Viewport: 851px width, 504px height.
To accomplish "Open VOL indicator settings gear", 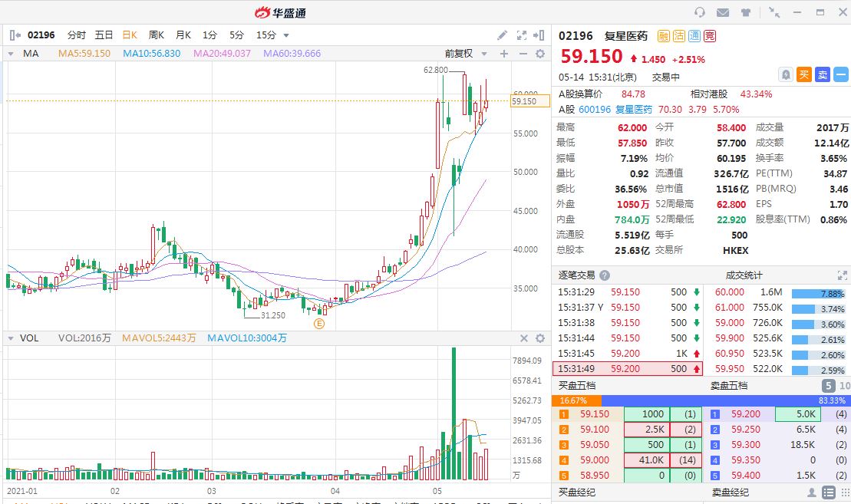I will [x=540, y=338].
